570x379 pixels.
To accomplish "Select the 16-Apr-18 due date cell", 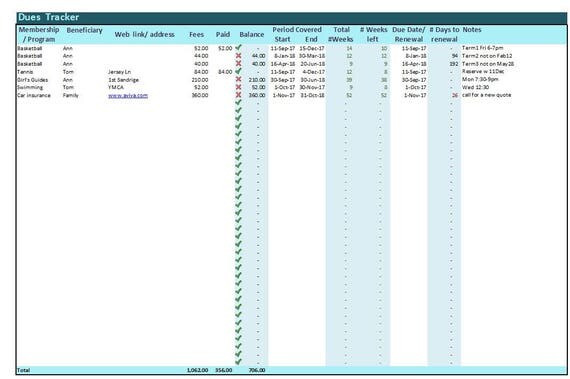I will pyautogui.click(x=414, y=64).
